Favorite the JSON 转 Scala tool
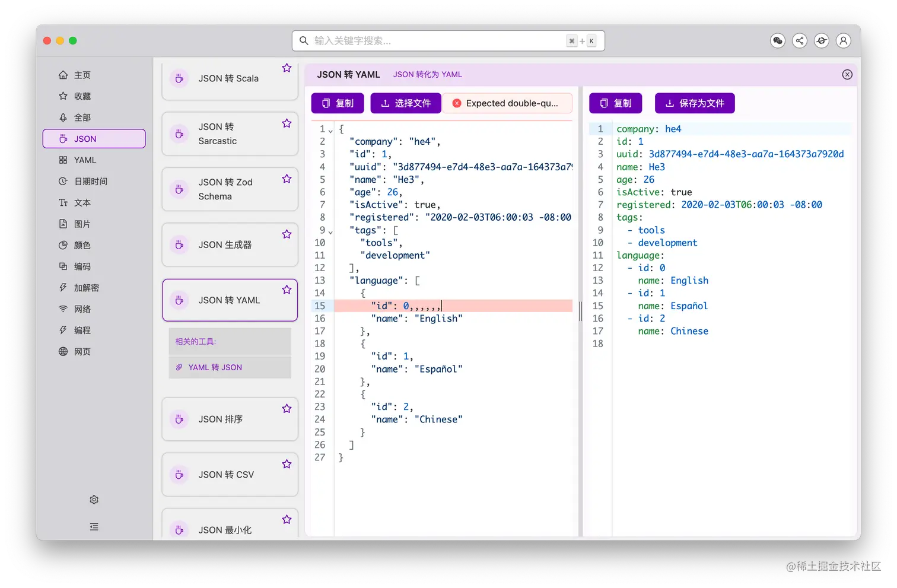Viewport: 897px width, 588px height. tap(287, 68)
